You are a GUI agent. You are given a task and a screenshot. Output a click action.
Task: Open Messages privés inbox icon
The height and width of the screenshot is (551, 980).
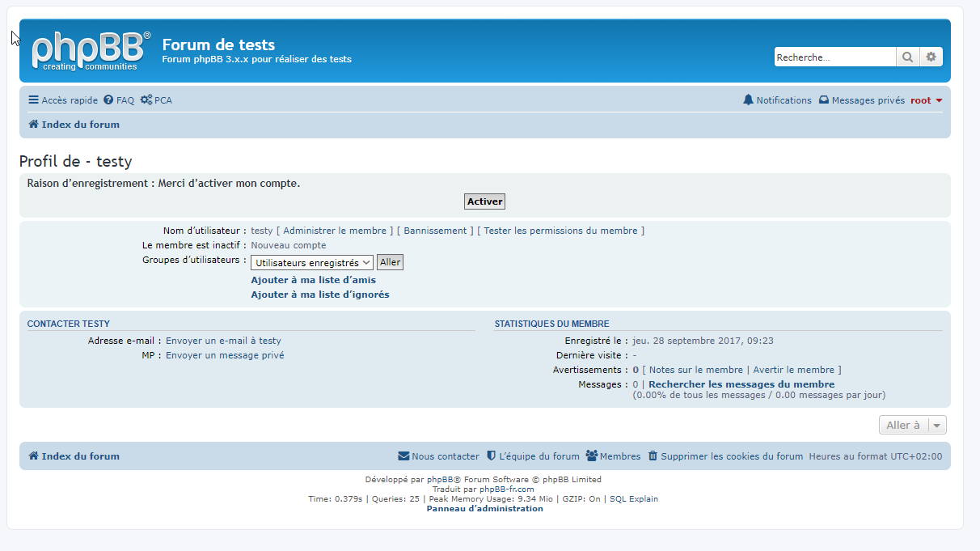click(x=824, y=100)
